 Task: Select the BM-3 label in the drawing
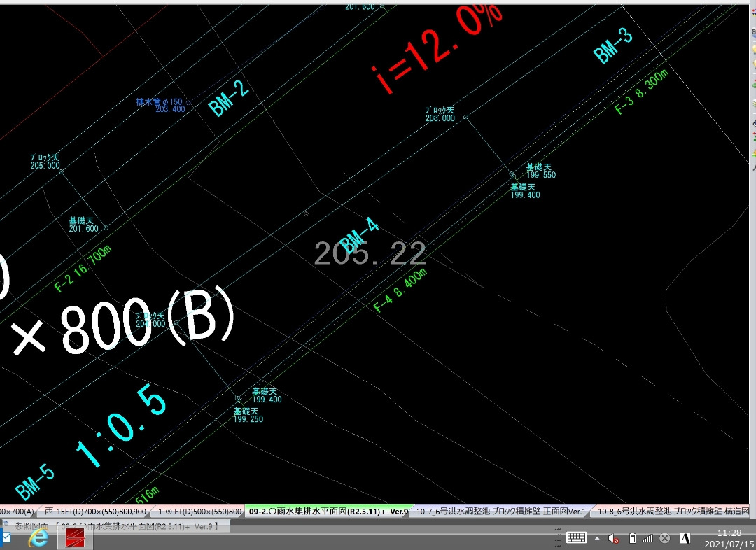(x=612, y=45)
